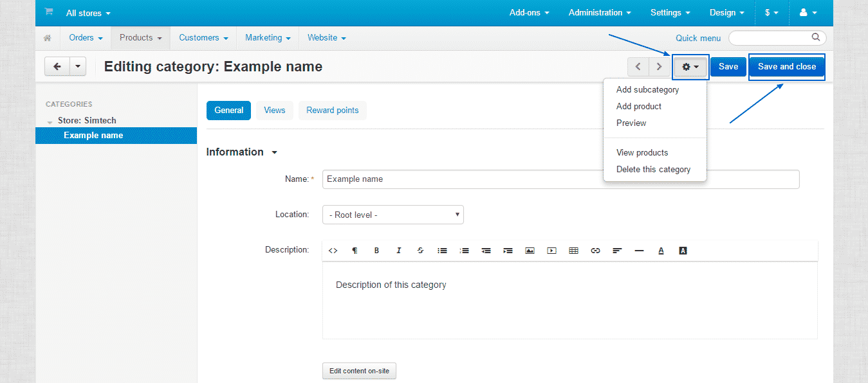Set the text background color
This screenshot has width=868, height=383.
pyautogui.click(x=683, y=251)
